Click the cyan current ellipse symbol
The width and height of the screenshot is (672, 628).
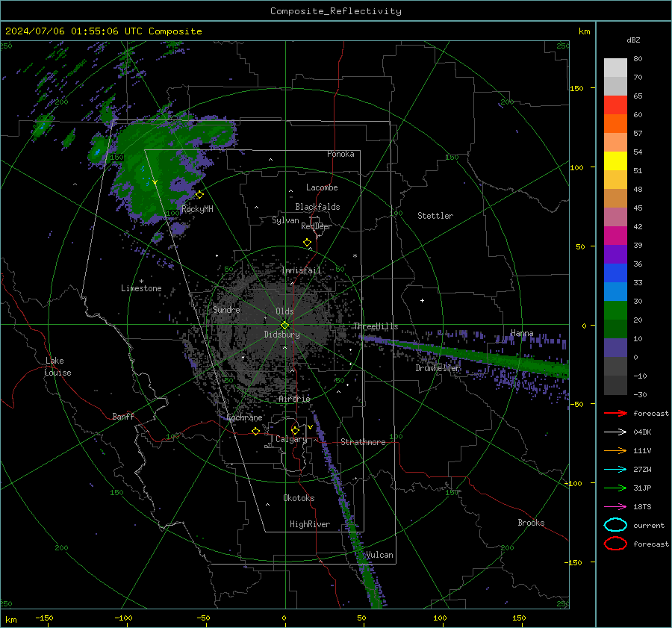pyautogui.click(x=615, y=525)
